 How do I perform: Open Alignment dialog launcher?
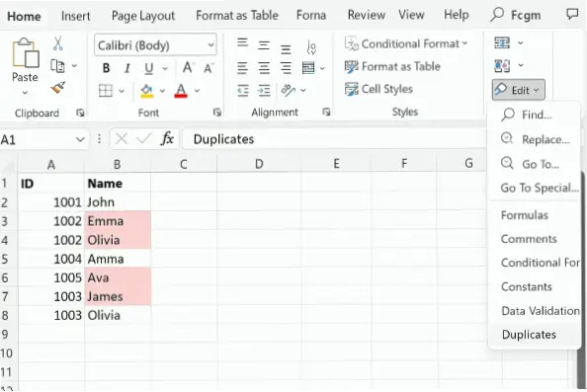326,112
